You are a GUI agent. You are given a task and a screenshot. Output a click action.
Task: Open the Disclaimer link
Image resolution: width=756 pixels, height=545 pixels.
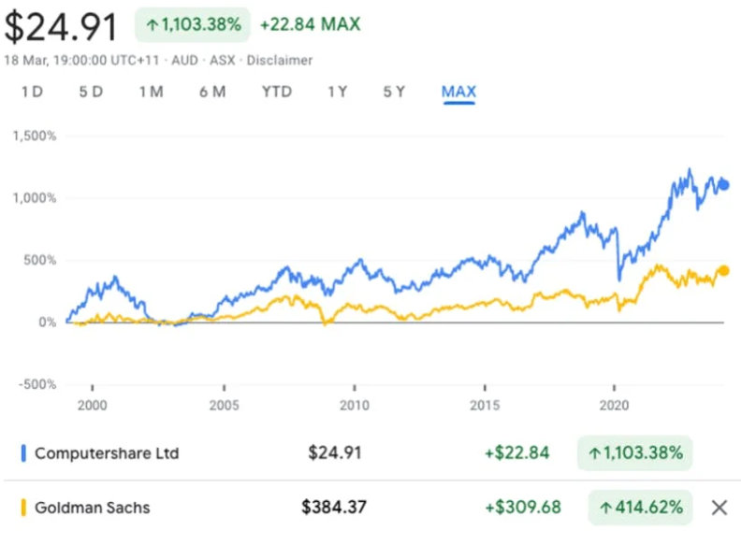(x=280, y=60)
